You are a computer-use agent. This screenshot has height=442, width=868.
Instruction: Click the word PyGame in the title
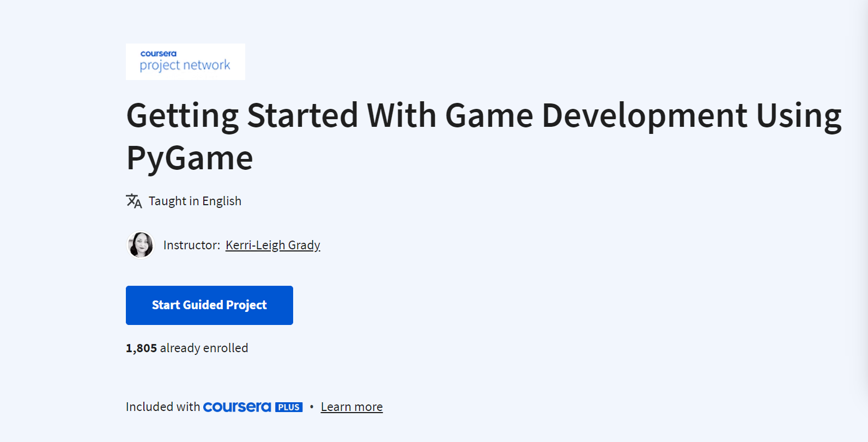point(190,158)
